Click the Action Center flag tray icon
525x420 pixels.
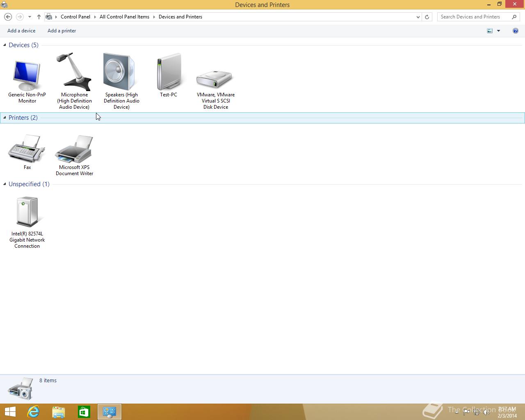[466, 412]
